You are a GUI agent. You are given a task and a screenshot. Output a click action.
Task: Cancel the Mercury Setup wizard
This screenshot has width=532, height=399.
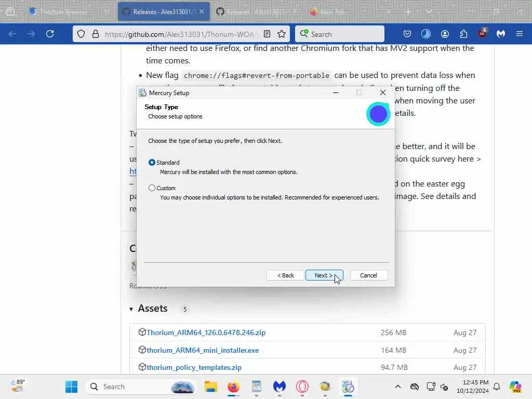[x=368, y=275]
